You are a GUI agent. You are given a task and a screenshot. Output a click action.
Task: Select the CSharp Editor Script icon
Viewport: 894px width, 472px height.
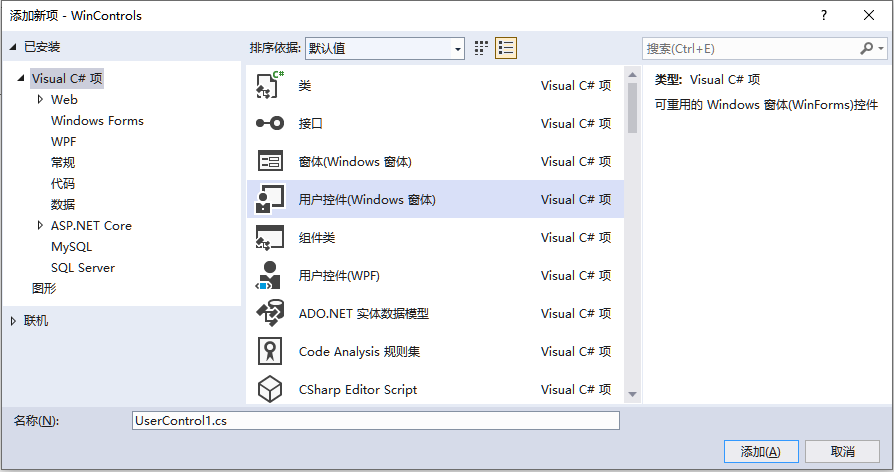click(x=270, y=389)
